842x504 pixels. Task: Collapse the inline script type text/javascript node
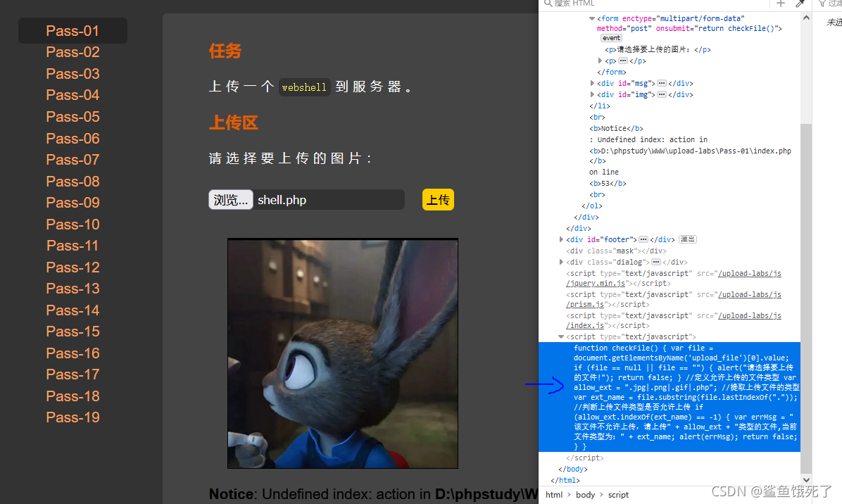pos(561,336)
